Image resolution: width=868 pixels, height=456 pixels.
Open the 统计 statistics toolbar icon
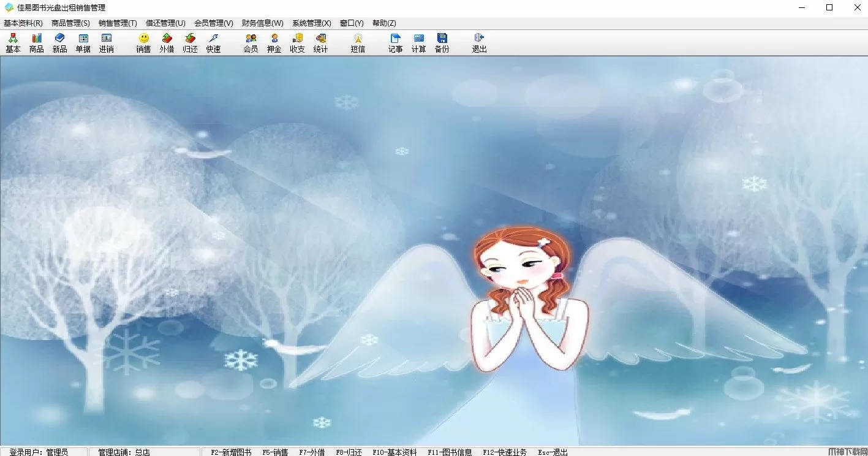[320, 43]
